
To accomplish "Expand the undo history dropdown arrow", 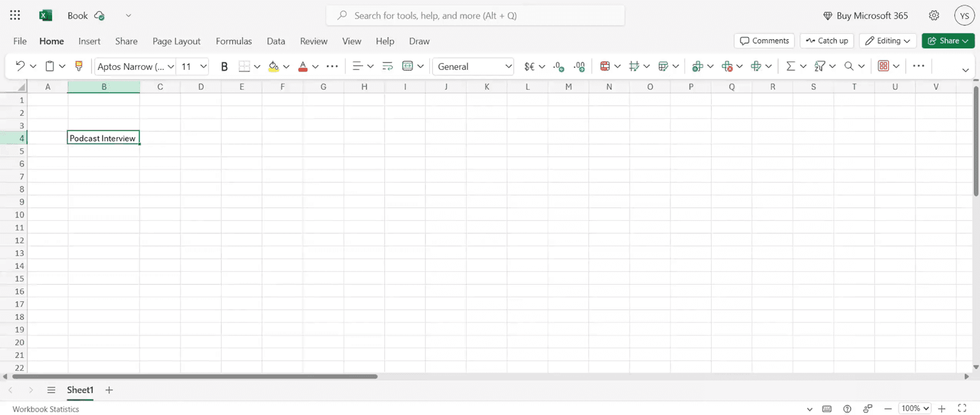I will [33, 66].
